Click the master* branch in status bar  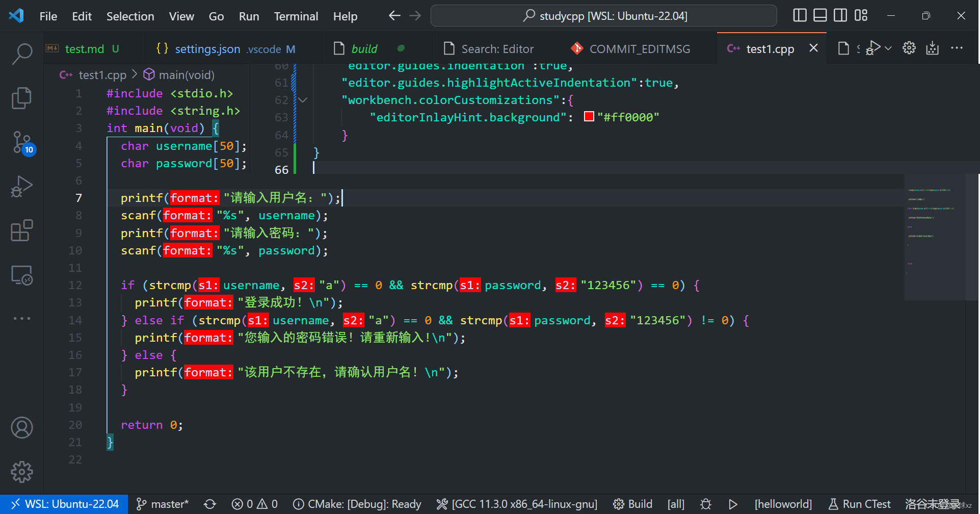pyautogui.click(x=163, y=504)
